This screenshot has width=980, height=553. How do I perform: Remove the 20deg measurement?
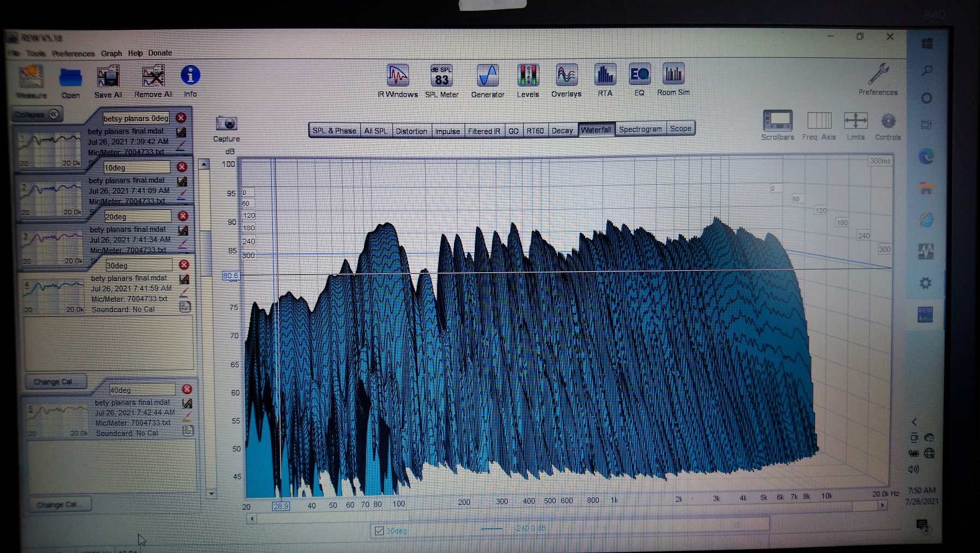(183, 216)
